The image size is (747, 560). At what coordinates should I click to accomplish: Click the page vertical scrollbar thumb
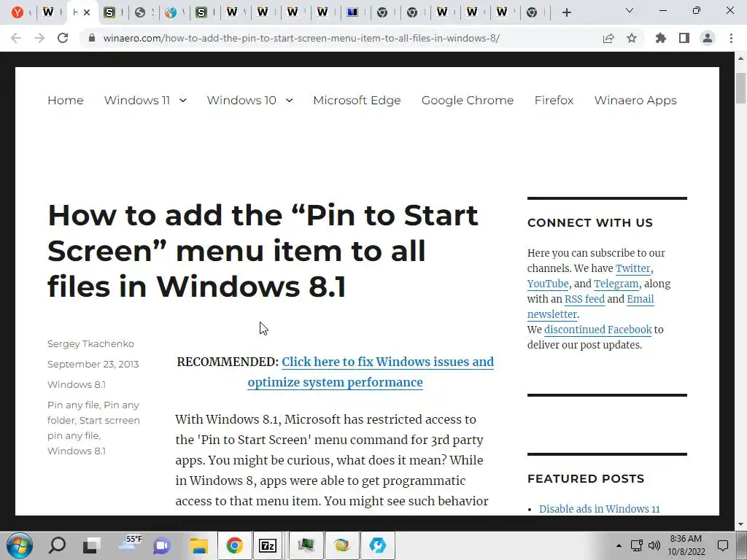pyautogui.click(x=741, y=88)
